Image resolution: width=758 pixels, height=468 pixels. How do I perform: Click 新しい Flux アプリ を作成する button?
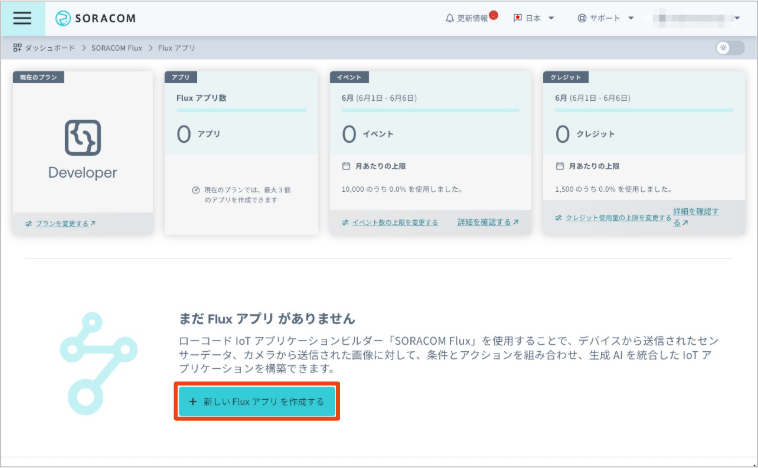257,401
